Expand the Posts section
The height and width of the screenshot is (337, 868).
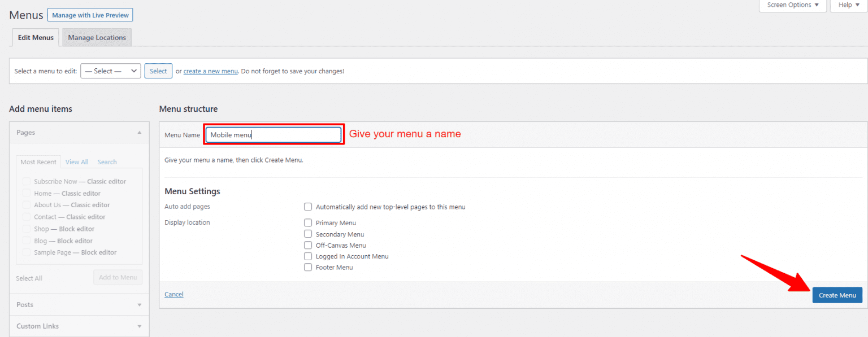tap(139, 305)
